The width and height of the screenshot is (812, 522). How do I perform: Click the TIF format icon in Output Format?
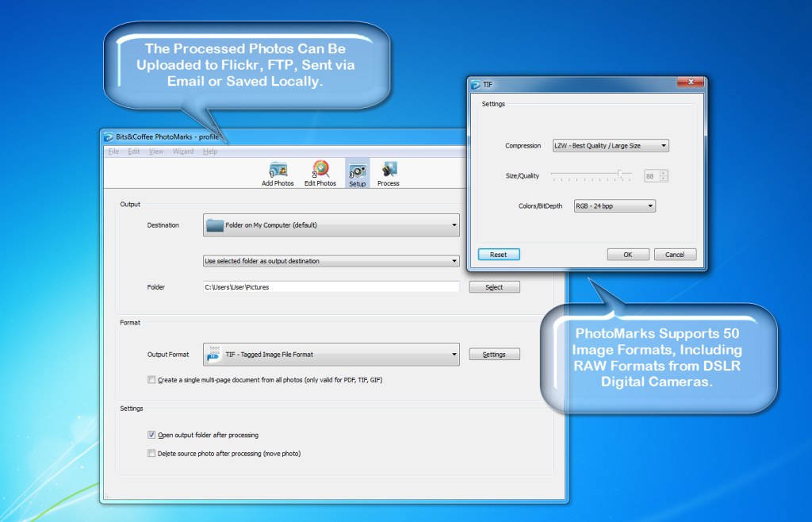point(214,354)
